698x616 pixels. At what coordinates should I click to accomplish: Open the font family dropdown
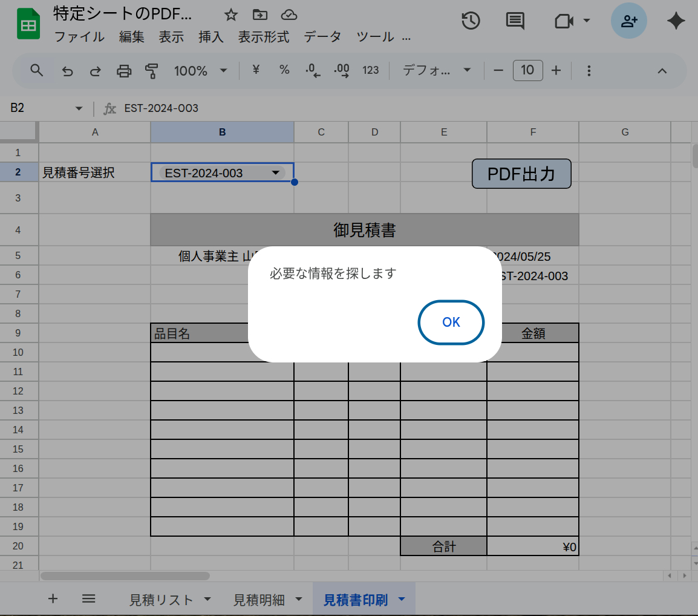pyautogui.click(x=436, y=70)
